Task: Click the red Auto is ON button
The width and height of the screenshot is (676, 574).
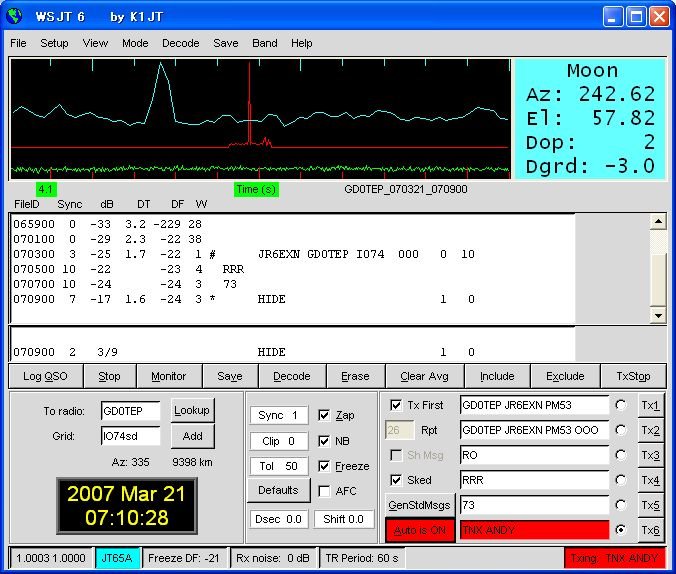Action: click(x=420, y=530)
